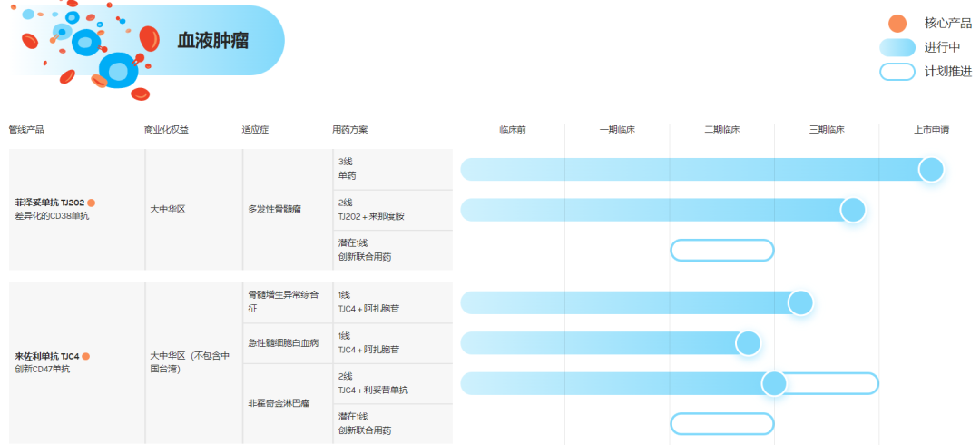Click progress marker on 骨髓增生异常综合征 bar
Viewport: 980px width, 445px height.
800,303
